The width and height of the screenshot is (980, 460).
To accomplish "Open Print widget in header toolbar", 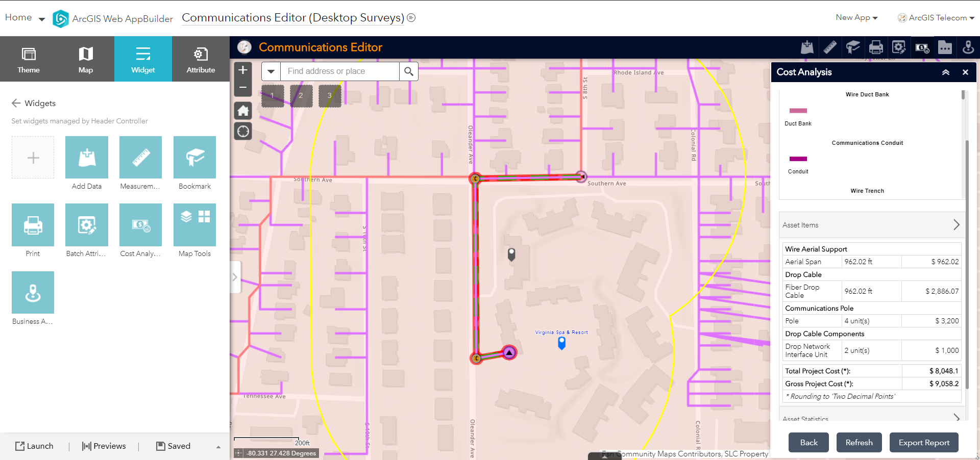I will tap(876, 47).
